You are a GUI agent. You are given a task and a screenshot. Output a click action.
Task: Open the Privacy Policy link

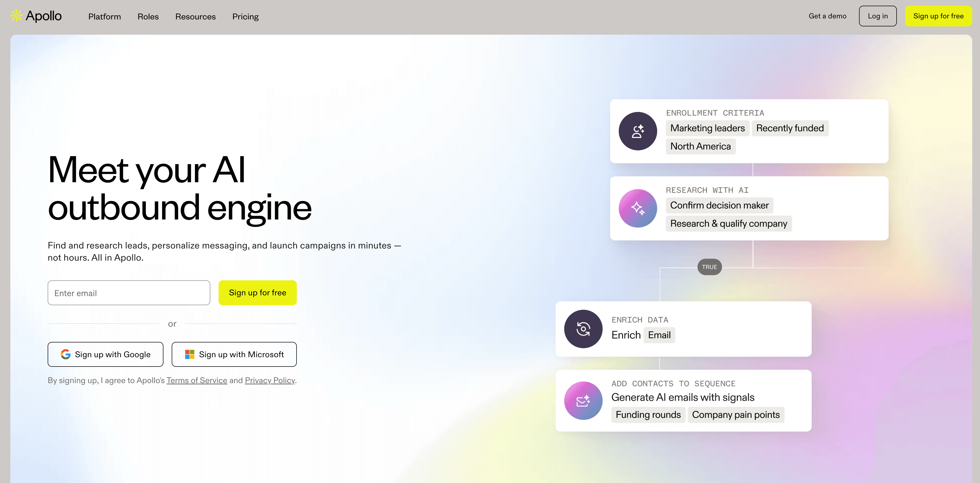point(270,380)
